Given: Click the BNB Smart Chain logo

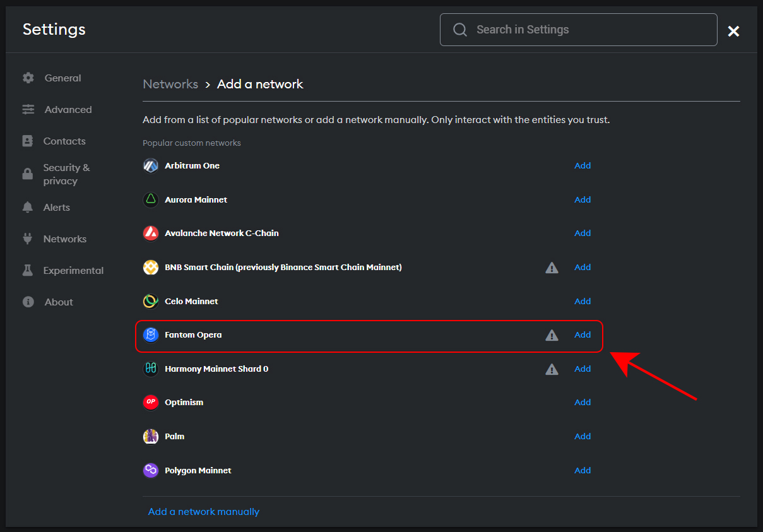Looking at the screenshot, I should [150, 268].
